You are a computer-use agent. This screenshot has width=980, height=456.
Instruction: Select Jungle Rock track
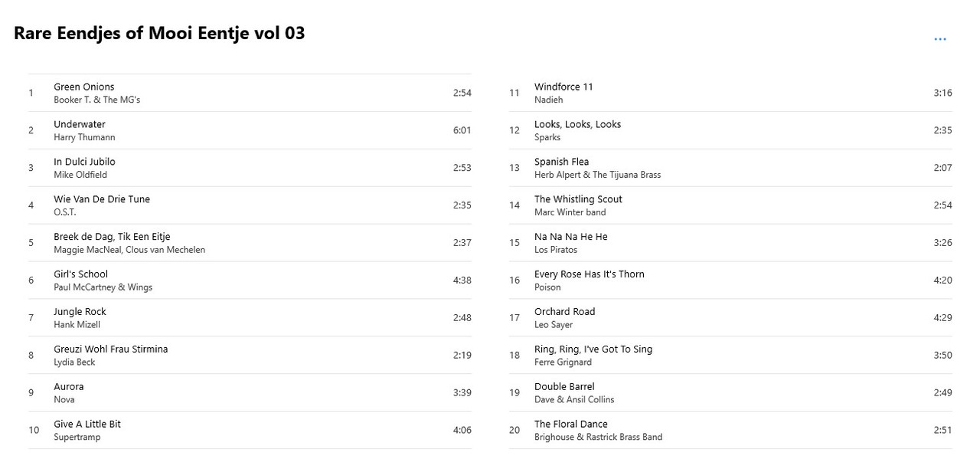(x=250, y=318)
